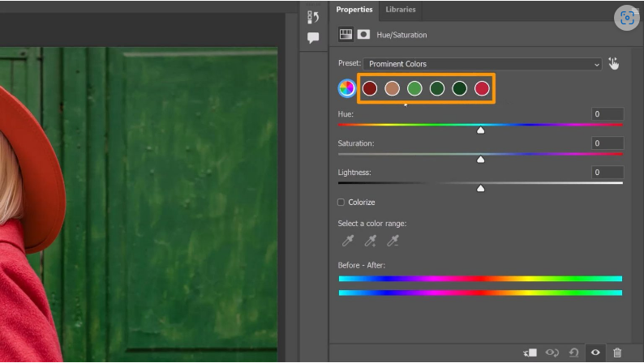Select the layer mask icon

coord(363,35)
